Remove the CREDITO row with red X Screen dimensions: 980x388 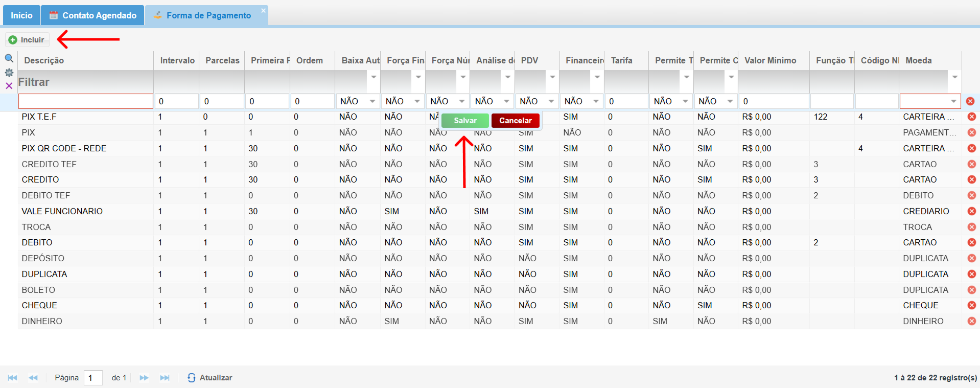[971, 179]
